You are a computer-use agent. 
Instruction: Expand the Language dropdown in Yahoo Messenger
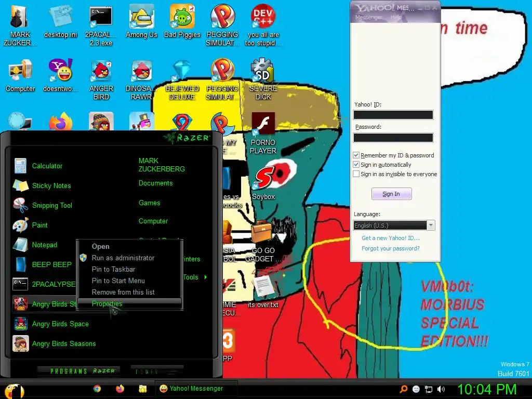point(431,225)
